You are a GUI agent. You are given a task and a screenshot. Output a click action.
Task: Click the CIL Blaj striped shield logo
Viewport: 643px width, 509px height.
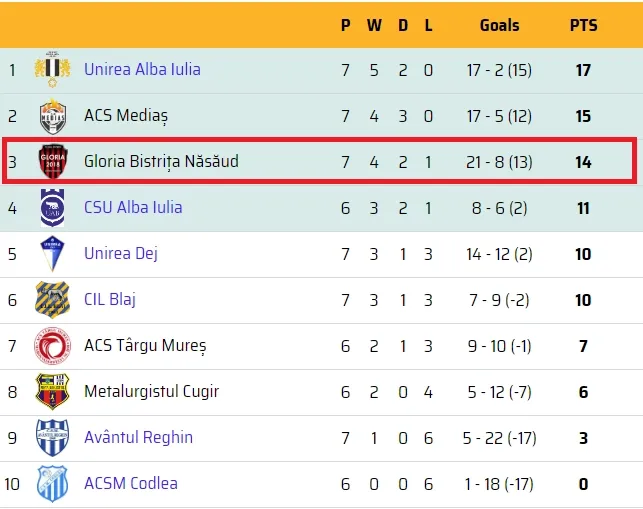click(x=52, y=300)
